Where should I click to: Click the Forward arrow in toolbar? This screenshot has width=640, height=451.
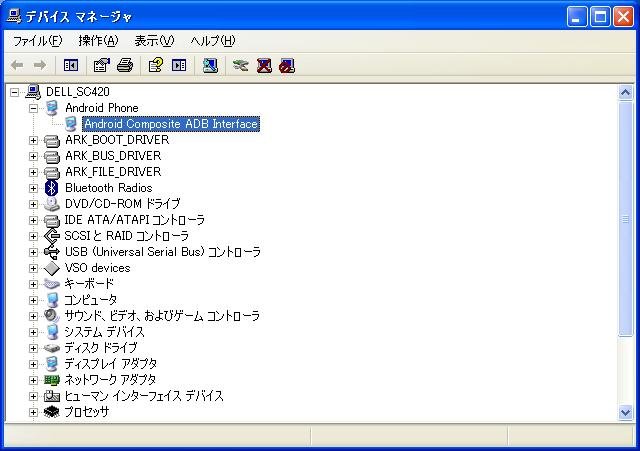pos(40,65)
